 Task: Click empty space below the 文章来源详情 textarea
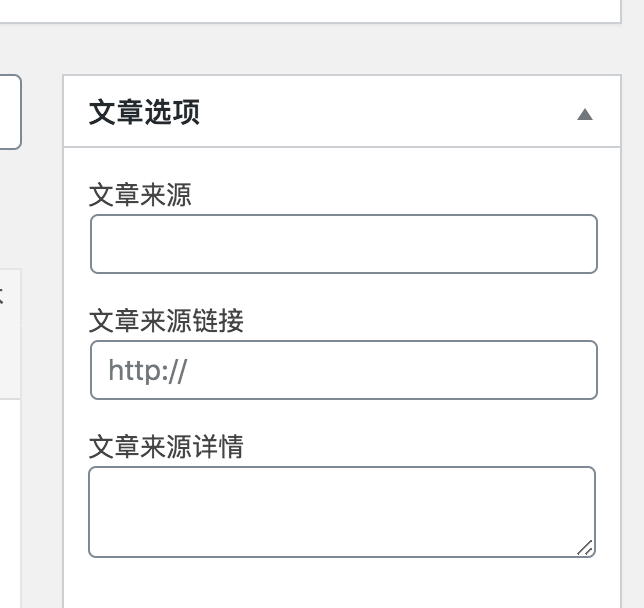pyautogui.click(x=342, y=583)
